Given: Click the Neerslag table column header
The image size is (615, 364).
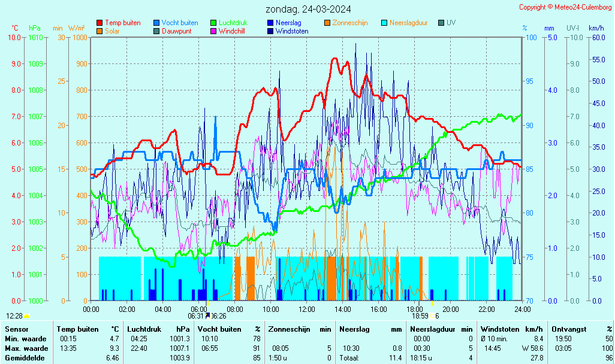Looking at the screenshot, I should 354,329.
